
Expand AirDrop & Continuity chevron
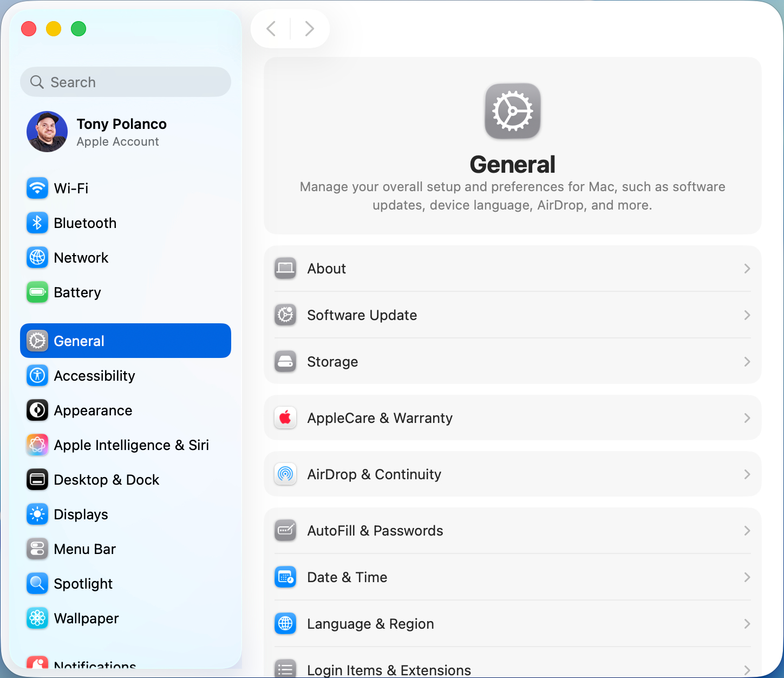click(x=747, y=474)
